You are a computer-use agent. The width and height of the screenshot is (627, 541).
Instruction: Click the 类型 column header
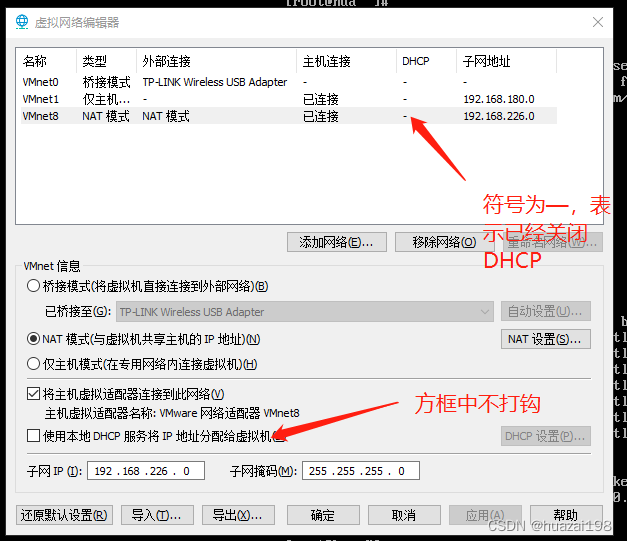[x=106, y=61]
